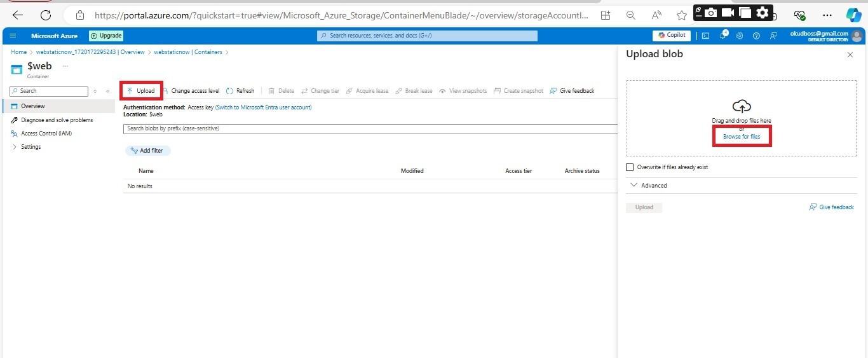Click Change tier in toolbar
Screen dimensions: 868x358
(x=320, y=91)
